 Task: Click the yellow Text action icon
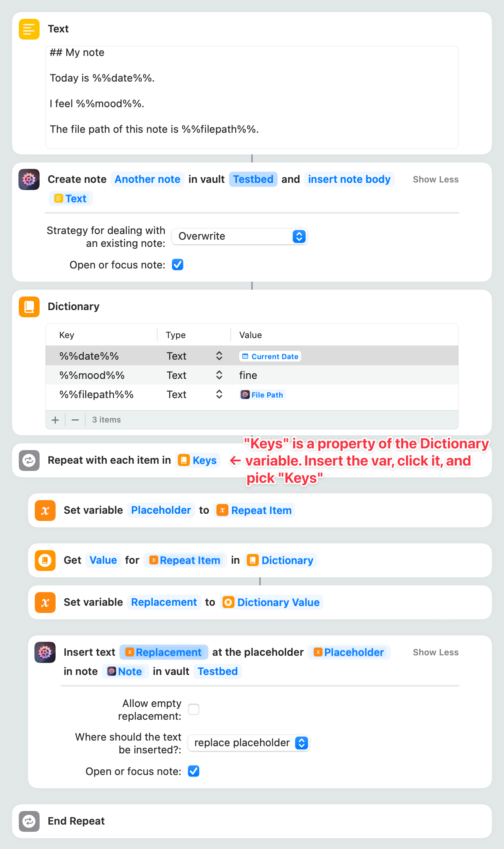(x=29, y=29)
